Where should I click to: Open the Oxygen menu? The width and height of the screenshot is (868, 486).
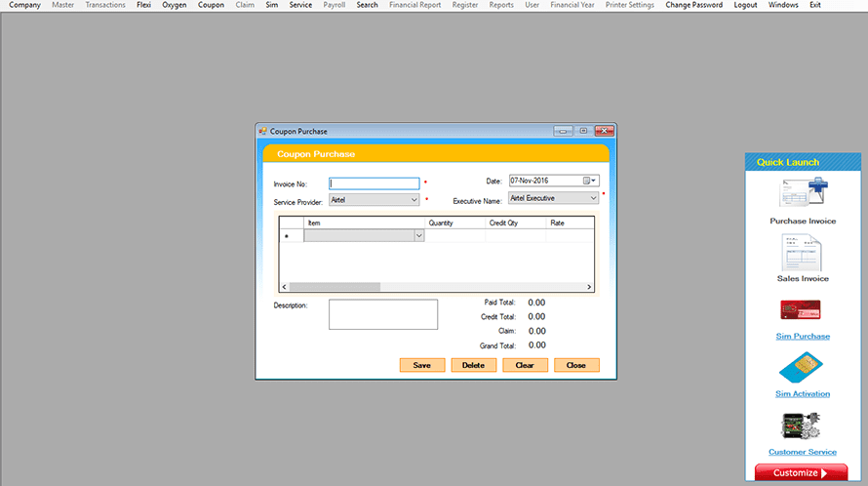coord(175,5)
